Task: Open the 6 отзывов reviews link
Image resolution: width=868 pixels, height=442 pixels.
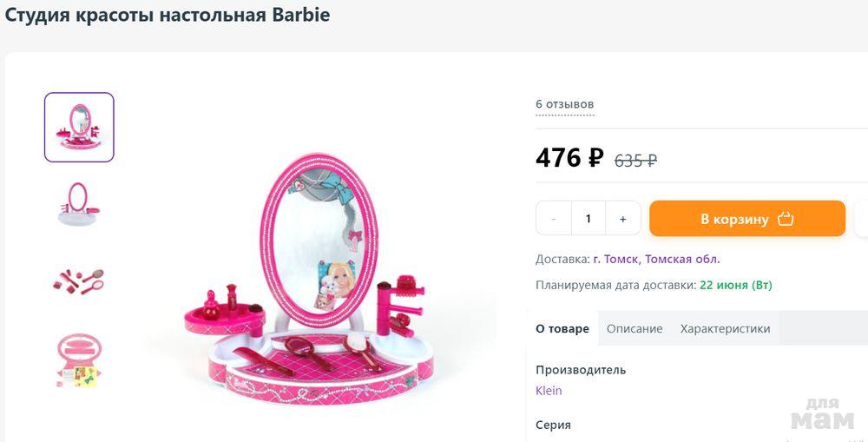Action: coord(564,104)
